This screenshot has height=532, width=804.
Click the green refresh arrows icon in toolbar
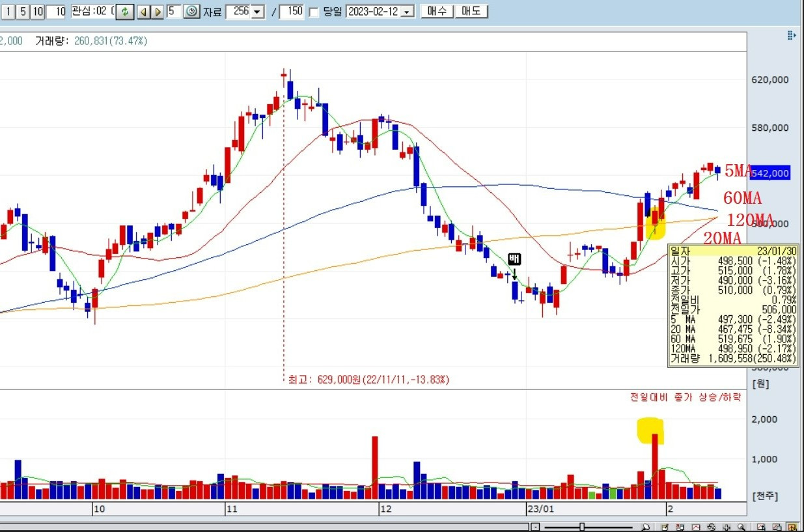point(125,11)
